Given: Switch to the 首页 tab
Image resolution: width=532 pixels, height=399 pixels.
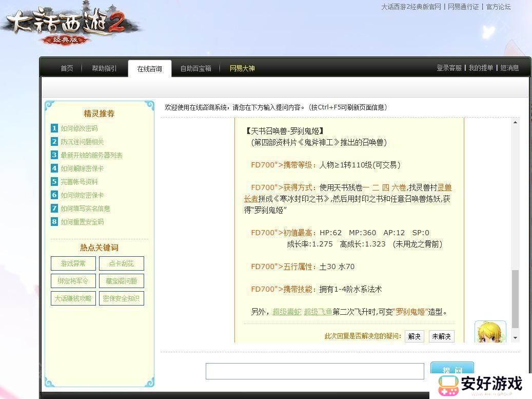Looking at the screenshot, I should click(67, 68).
